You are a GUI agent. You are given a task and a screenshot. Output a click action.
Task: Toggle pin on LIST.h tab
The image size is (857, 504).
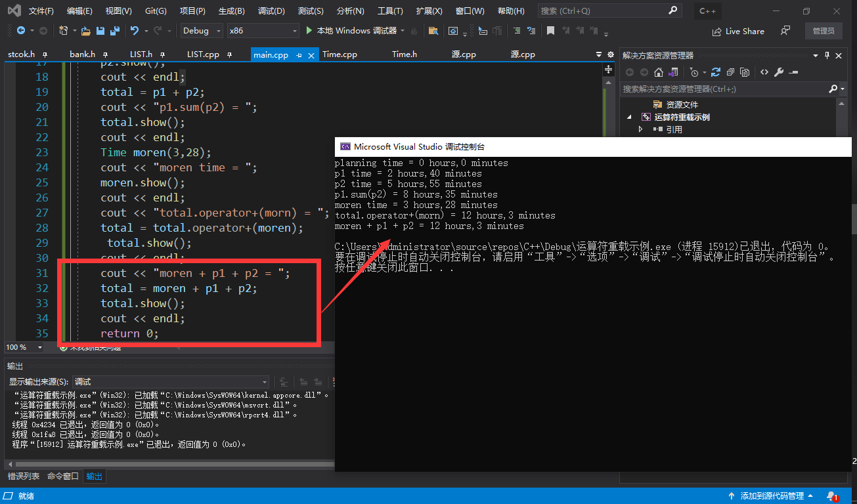(x=162, y=54)
